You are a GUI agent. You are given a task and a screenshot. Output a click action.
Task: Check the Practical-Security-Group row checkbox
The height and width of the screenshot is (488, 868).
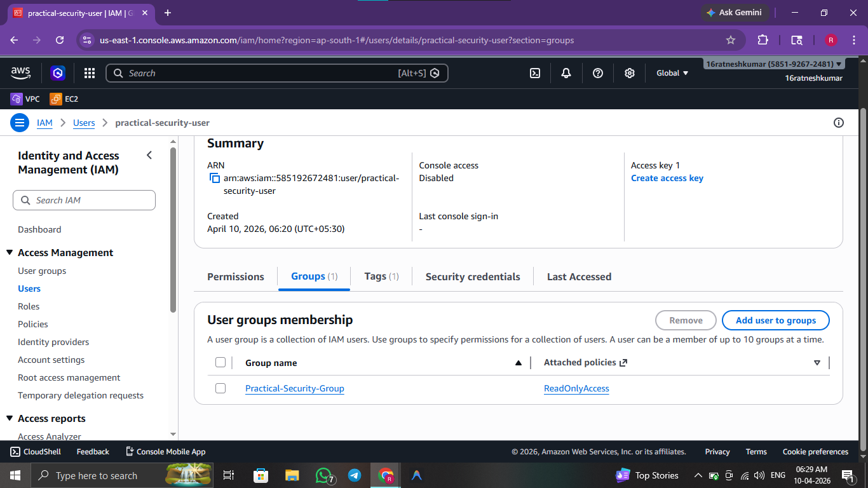(220, 388)
